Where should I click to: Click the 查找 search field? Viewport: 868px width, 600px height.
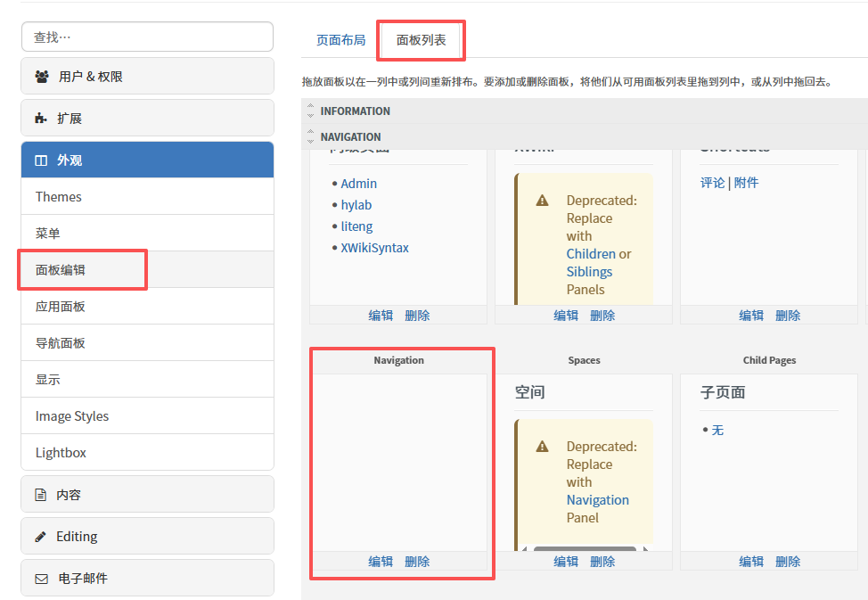click(x=147, y=37)
